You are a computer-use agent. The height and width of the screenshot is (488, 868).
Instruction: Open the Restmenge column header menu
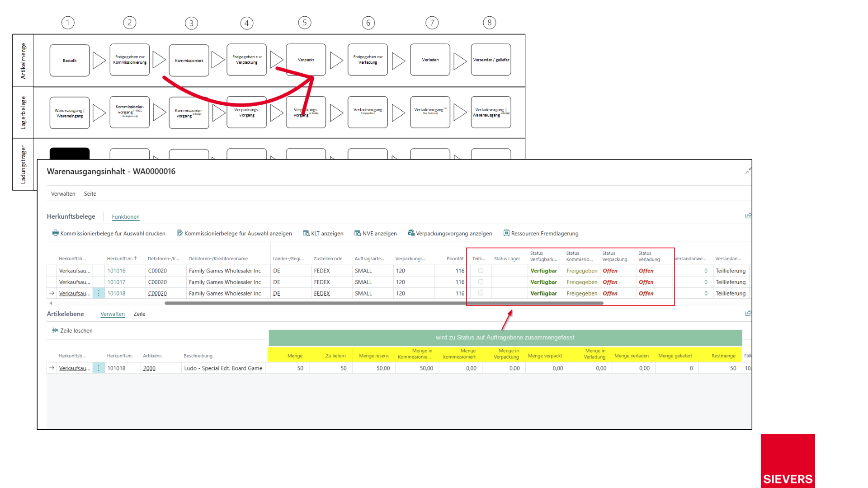[x=723, y=356]
